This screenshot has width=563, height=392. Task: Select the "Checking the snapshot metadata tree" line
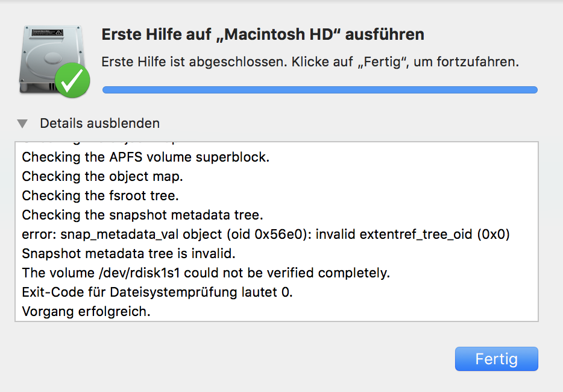click(x=142, y=215)
